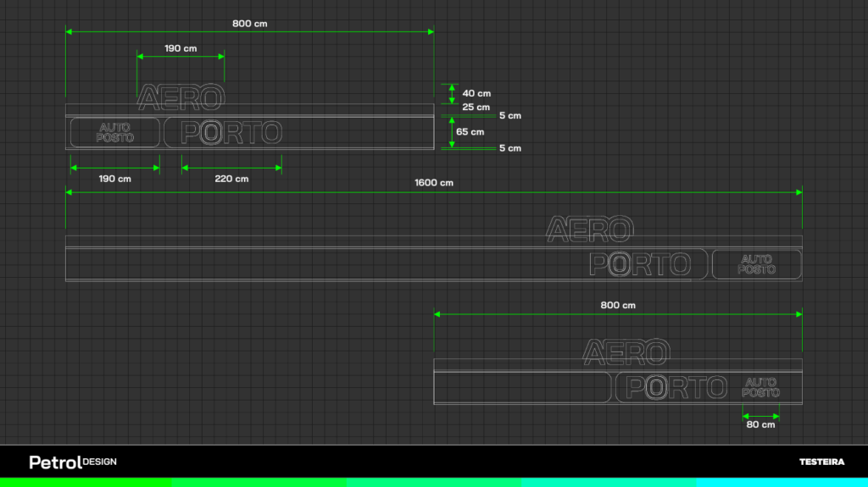This screenshot has width=868, height=487.
Task: Click the 800 cm label below the 1600 cm sign
Action: point(618,306)
